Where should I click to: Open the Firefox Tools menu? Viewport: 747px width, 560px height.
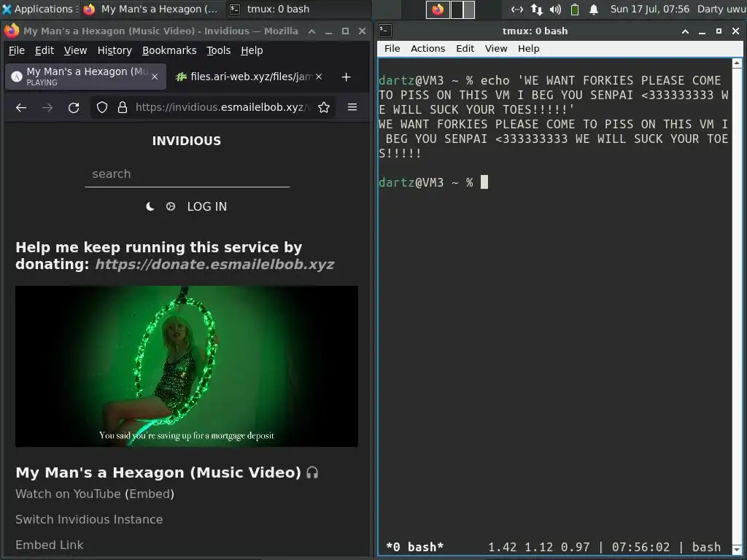pyautogui.click(x=218, y=50)
